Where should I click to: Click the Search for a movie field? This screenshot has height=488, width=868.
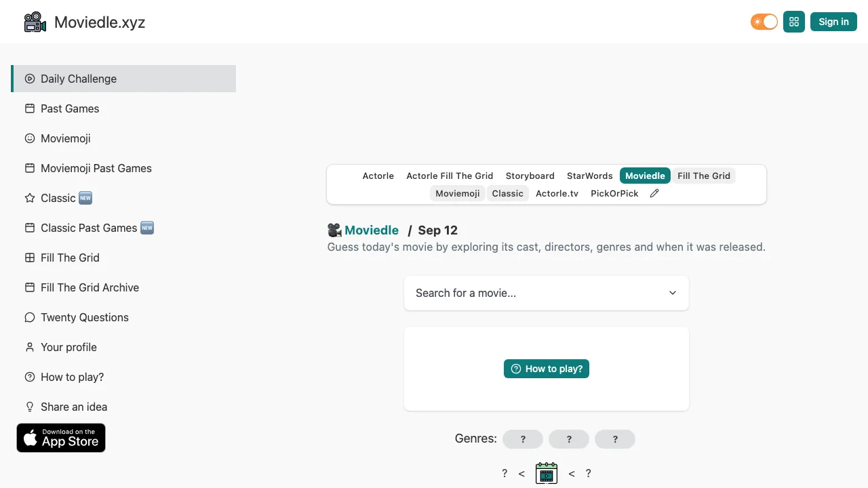pyautogui.click(x=547, y=293)
